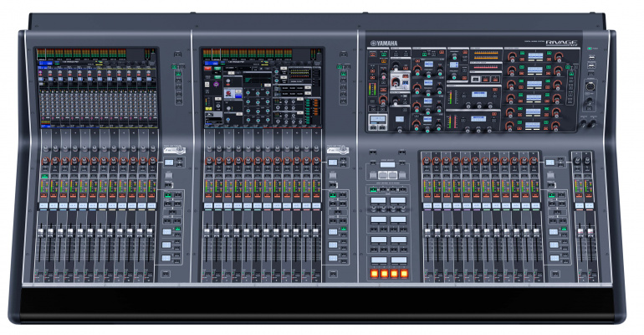Click the first master fader knob at far right
The image size is (644, 335).
580,233
